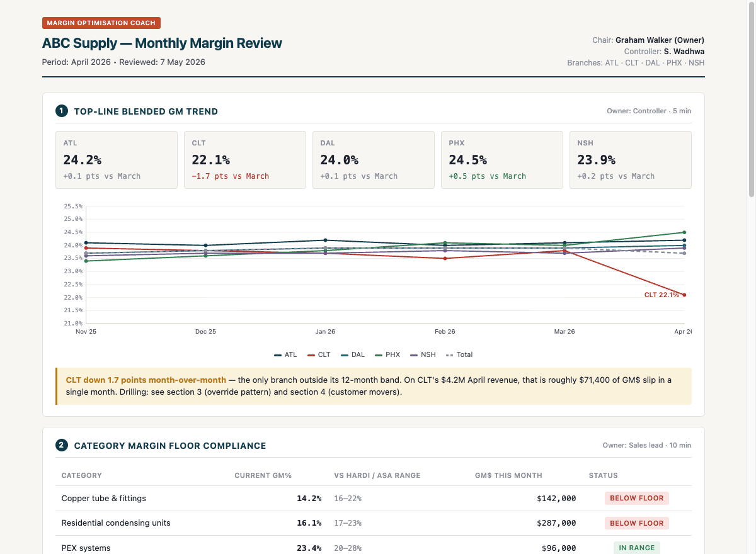Screen dimensions: 756x554
Task: Select the NSH 23.9% summary card
Action: pos(631,160)
